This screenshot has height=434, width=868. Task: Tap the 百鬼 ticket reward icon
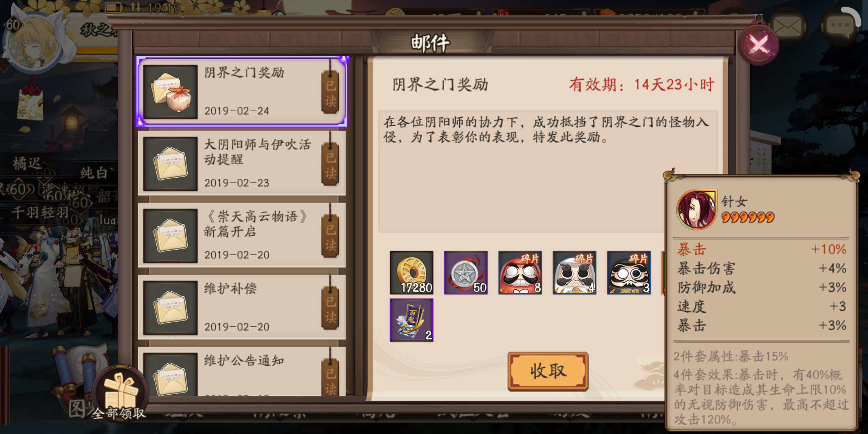click(x=411, y=320)
